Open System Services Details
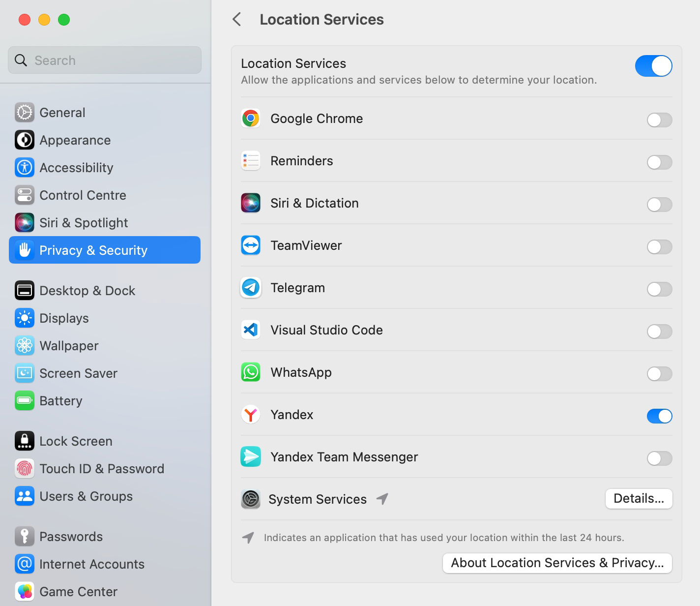 coord(639,499)
